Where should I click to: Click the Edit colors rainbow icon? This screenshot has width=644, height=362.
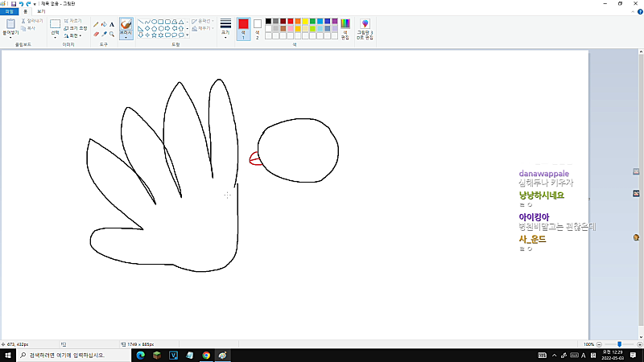345,29
